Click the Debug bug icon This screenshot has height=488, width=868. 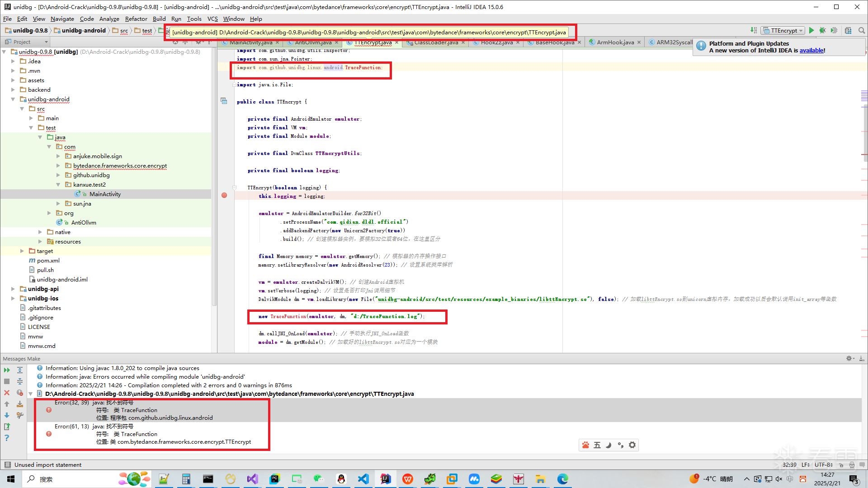click(823, 30)
